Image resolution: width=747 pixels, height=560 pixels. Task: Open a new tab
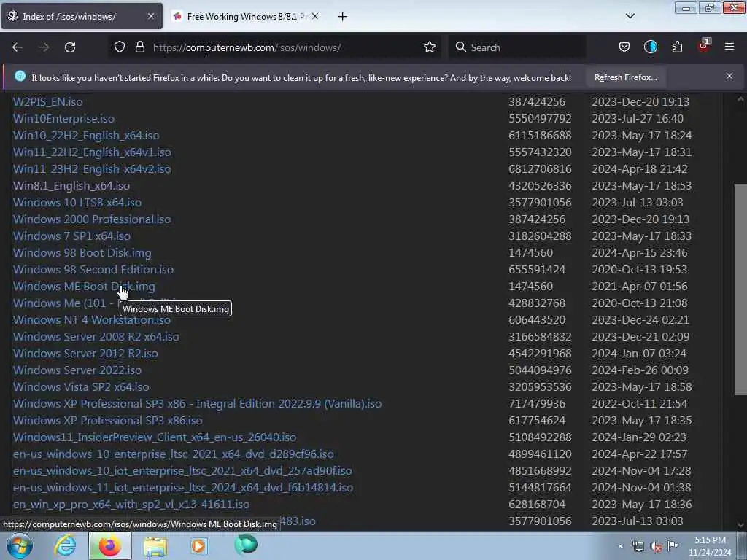[343, 17]
